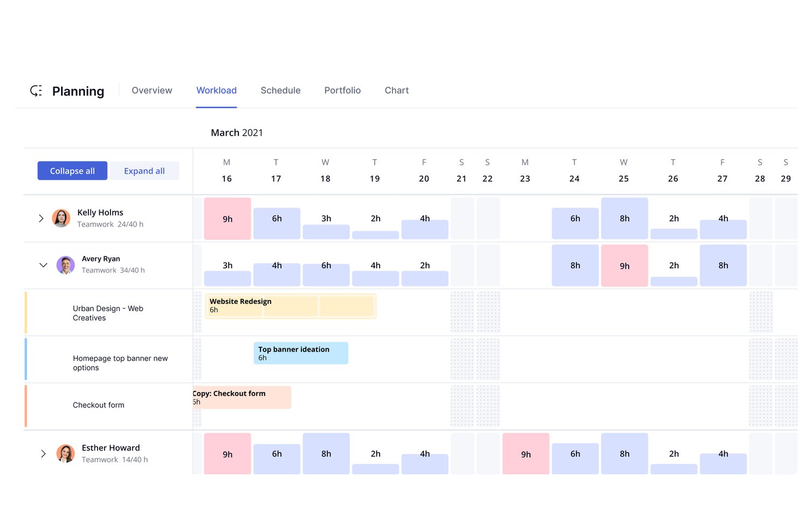Click Esther Howard name
The height and width of the screenshot is (532, 798).
tap(111, 448)
